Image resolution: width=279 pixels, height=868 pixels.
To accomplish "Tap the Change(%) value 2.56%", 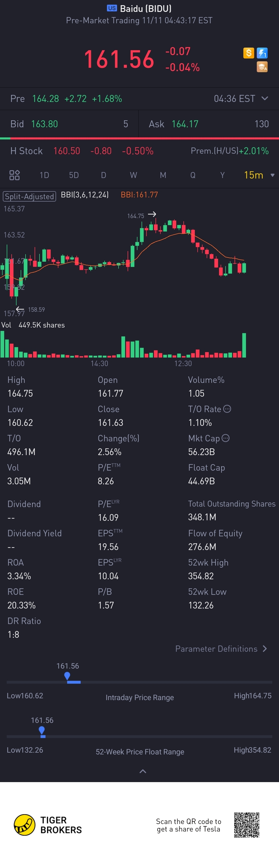I will point(109,452).
